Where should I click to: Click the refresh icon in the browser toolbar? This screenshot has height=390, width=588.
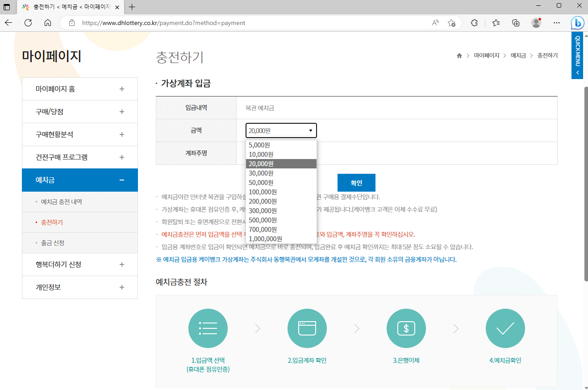coord(28,23)
